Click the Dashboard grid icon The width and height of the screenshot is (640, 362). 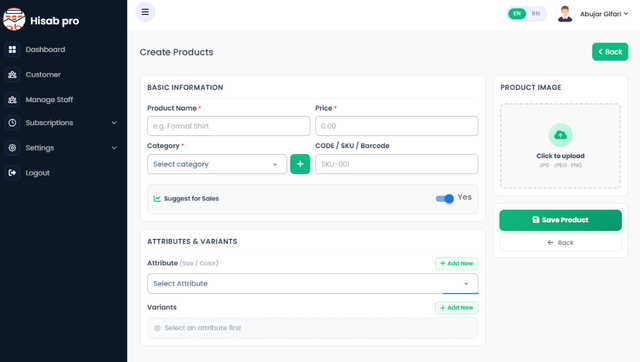pyautogui.click(x=12, y=49)
